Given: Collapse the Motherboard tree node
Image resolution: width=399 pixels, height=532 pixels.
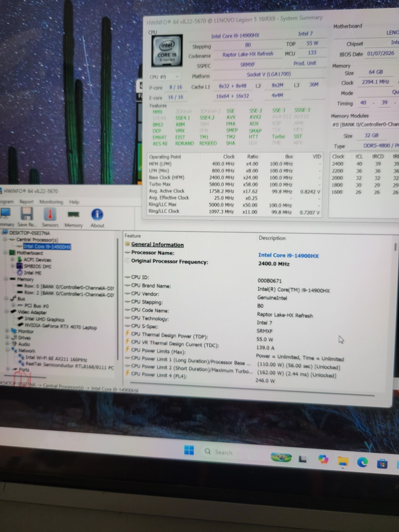Looking at the screenshot, I should click(5, 253).
